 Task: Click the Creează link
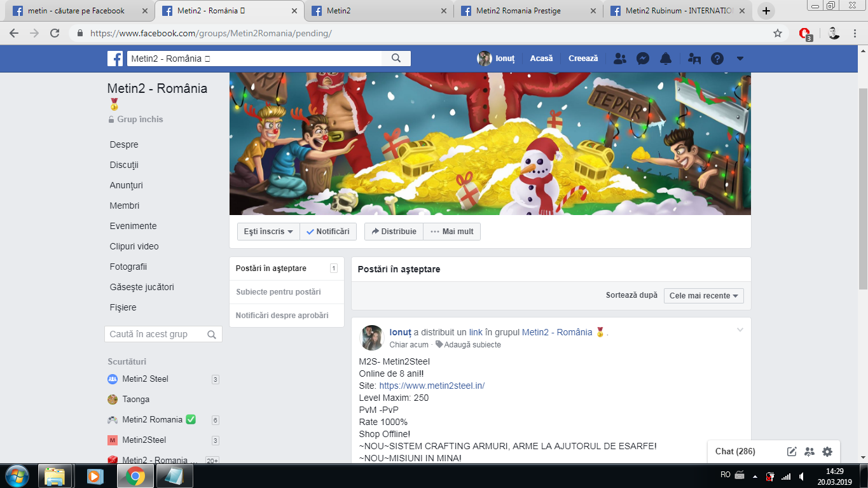coord(583,59)
